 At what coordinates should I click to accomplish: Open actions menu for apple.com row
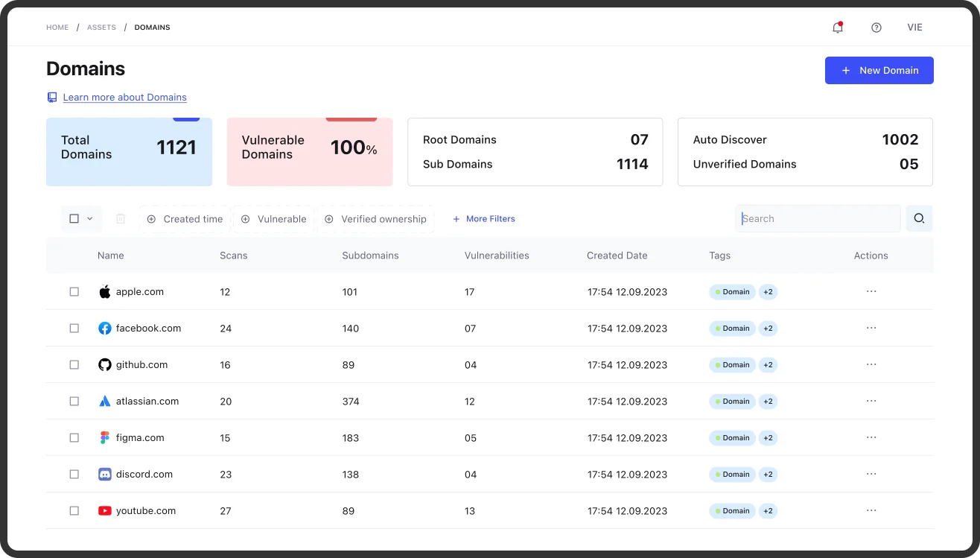871,291
